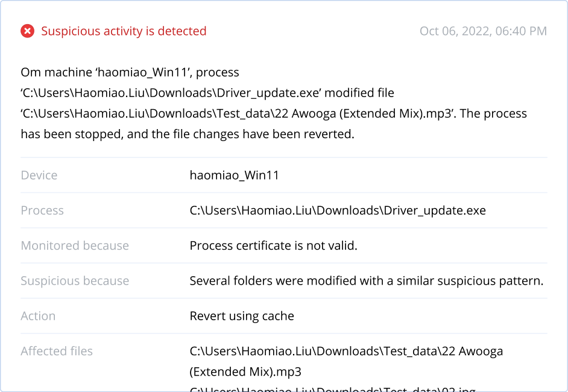The image size is (568, 392).
Task: Click the 'Driver_update.exe' process path
Action: [x=338, y=210]
